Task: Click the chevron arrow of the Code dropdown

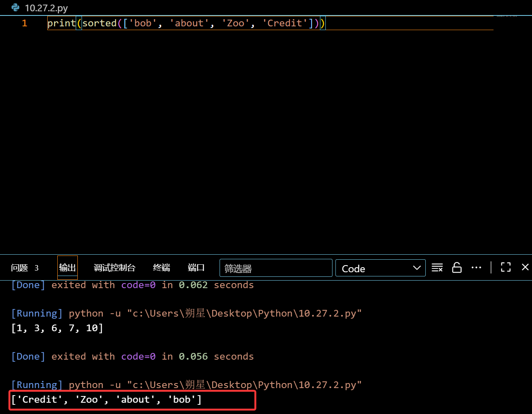Action: tap(417, 268)
